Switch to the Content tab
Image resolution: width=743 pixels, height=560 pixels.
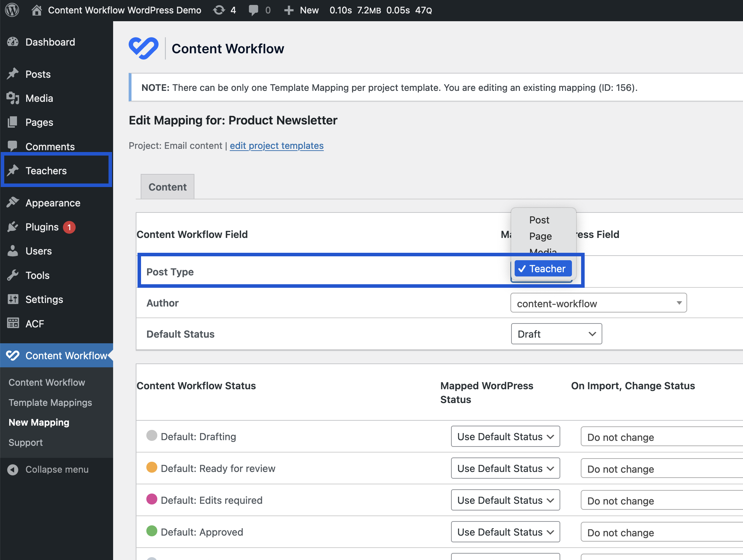click(167, 186)
